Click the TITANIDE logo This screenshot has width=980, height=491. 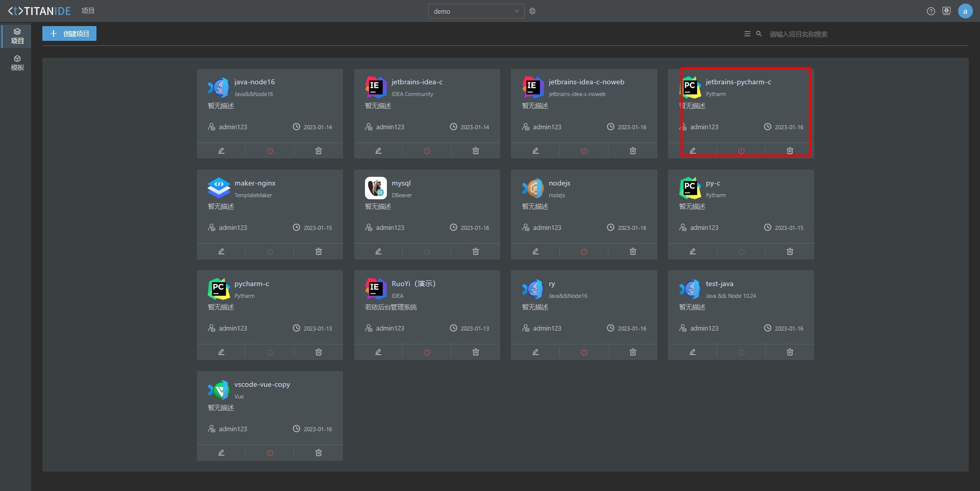(39, 11)
